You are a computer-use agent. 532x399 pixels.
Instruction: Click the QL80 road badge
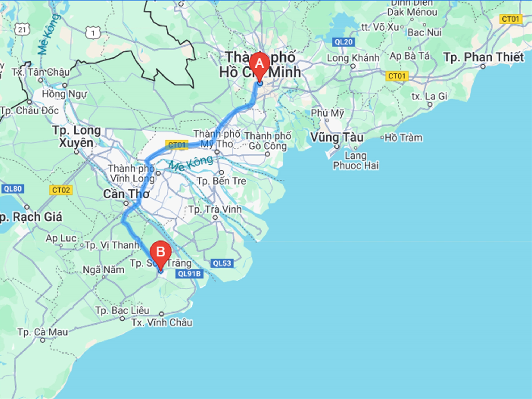[x=12, y=189]
